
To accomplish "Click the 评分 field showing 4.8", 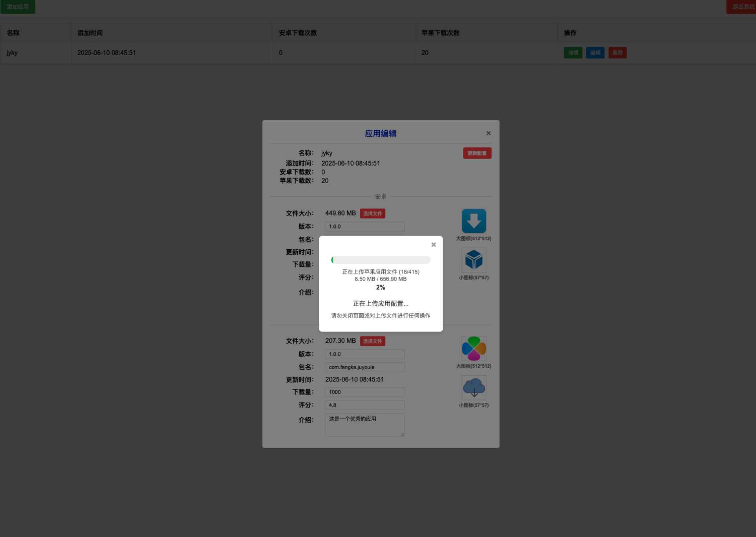I will pyautogui.click(x=364, y=405).
